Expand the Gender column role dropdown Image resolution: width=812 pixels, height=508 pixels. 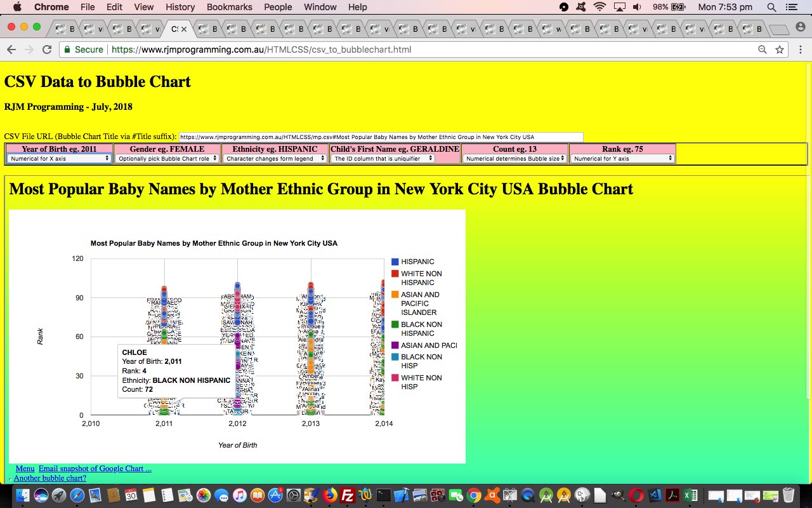click(x=167, y=159)
